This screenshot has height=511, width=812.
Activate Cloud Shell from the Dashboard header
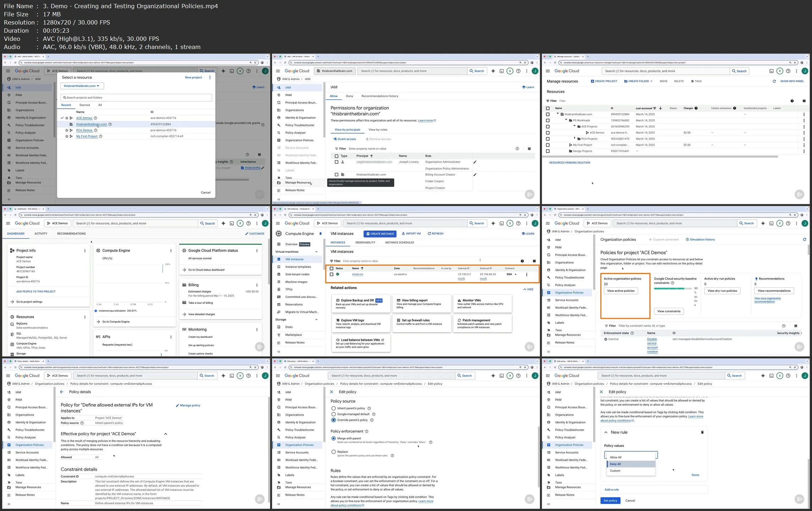(x=232, y=223)
